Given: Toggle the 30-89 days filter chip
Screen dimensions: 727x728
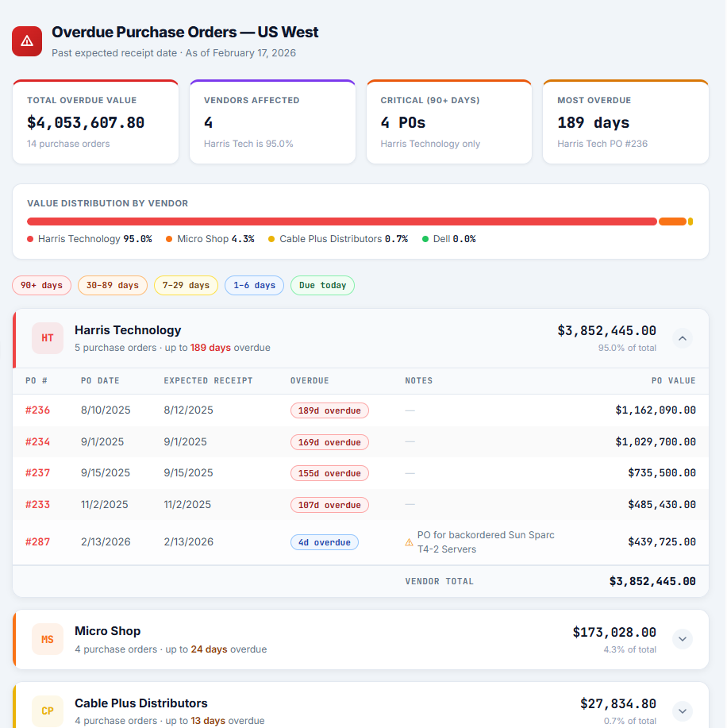Looking at the screenshot, I should 112,285.
